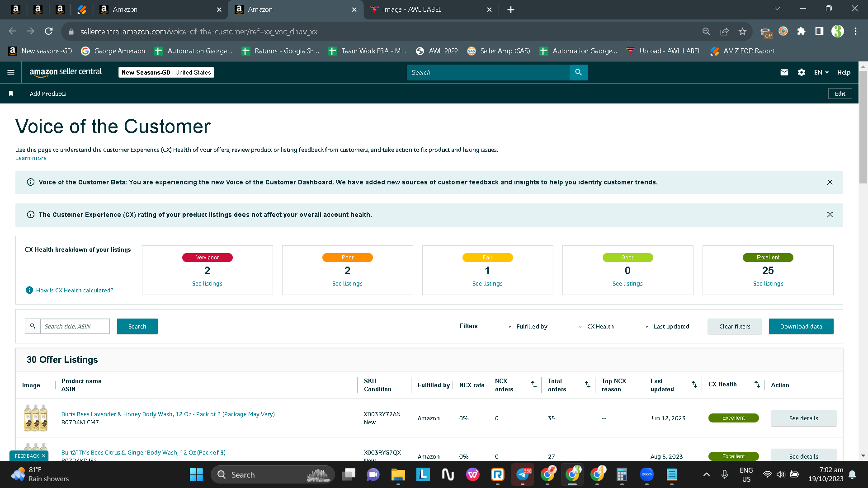Dismiss the CX rating account health banner
868x488 pixels.
tap(830, 215)
